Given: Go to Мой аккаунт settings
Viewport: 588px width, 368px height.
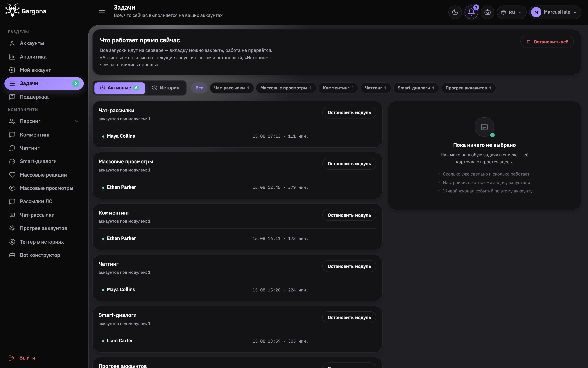Looking at the screenshot, I should point(44,70).
